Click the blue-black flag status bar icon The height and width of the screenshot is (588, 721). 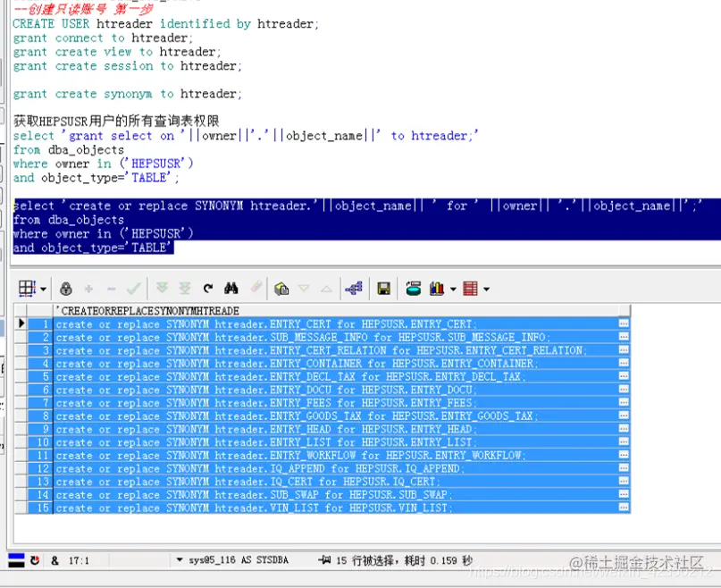point(16,560)
